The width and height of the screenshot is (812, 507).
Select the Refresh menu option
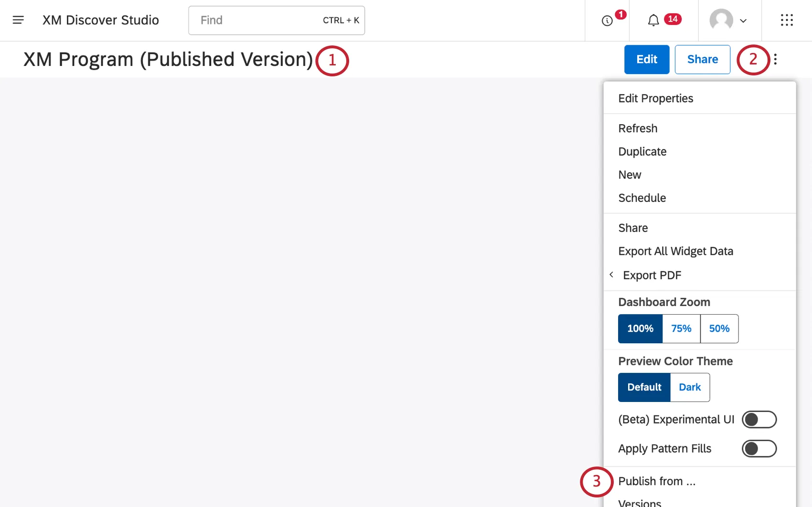(638, 128)
